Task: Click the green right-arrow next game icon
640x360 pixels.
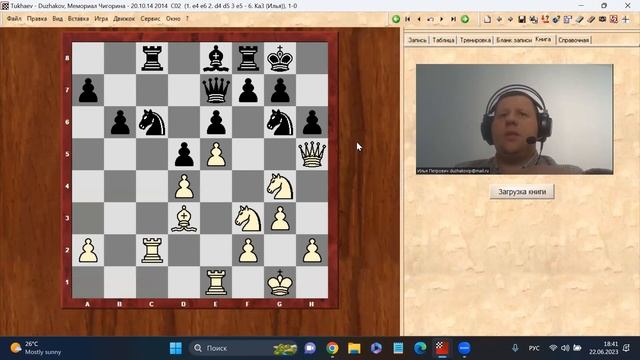Action: [465, 19]
